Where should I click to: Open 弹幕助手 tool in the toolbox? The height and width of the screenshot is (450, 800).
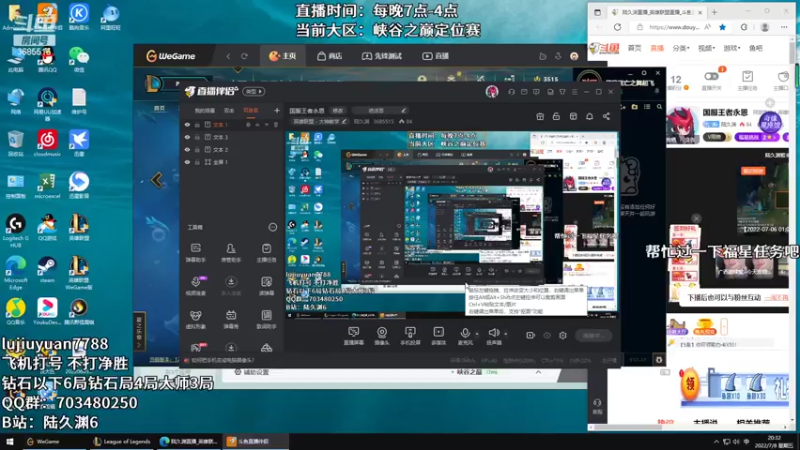(195, 253)
